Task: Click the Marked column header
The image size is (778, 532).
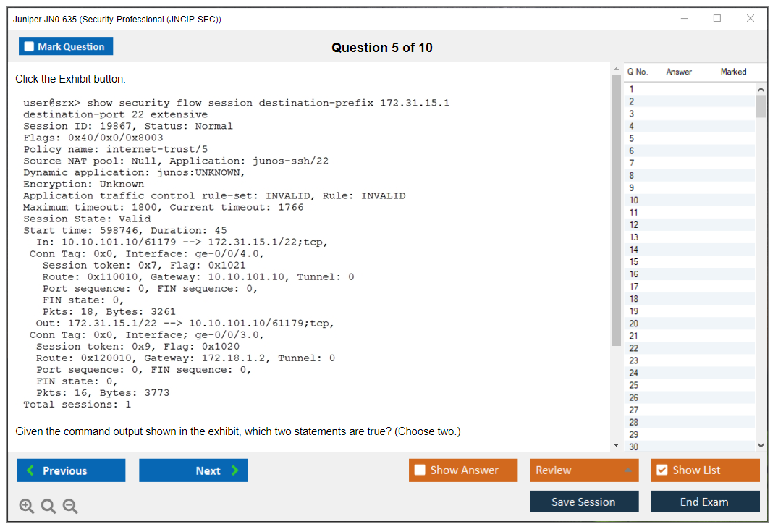Action: (733, 72)
